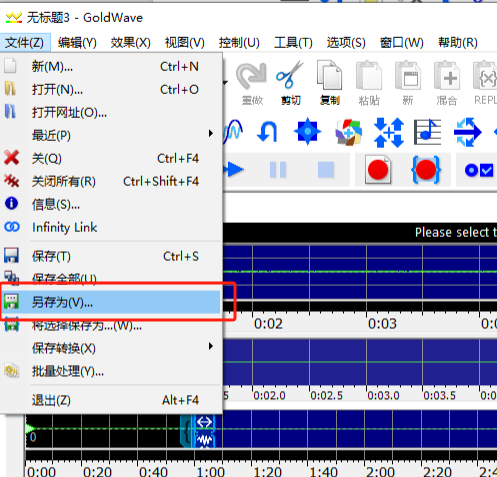Screen dimensions: 497x477
Task: Click the Infinity Link chain icon
Action: pos(12,227)
